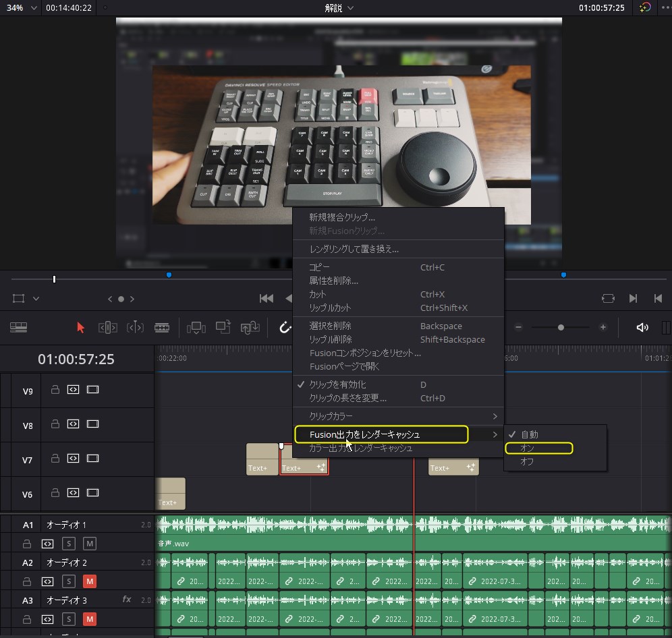The height and width of the screenshot is (638, 672).
Task: Click the Replace clip icon
Action: pos(250,328)
